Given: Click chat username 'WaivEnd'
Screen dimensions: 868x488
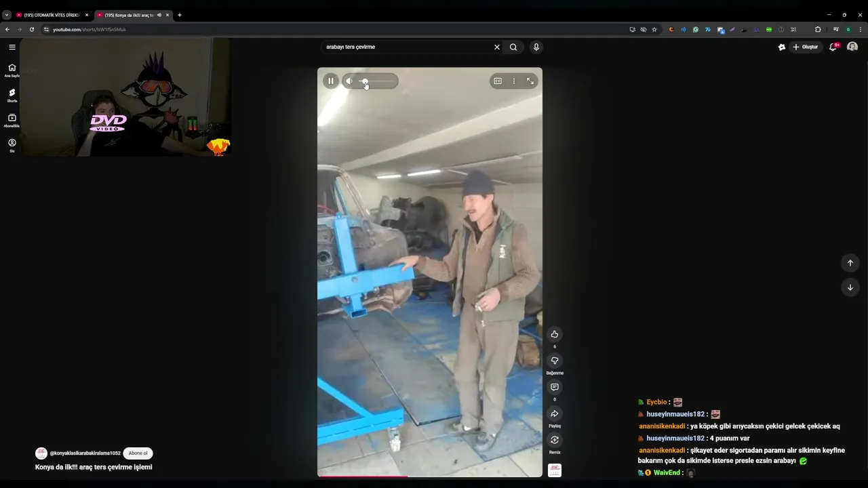Looking at the screenshot, I should tap(667, 472).
